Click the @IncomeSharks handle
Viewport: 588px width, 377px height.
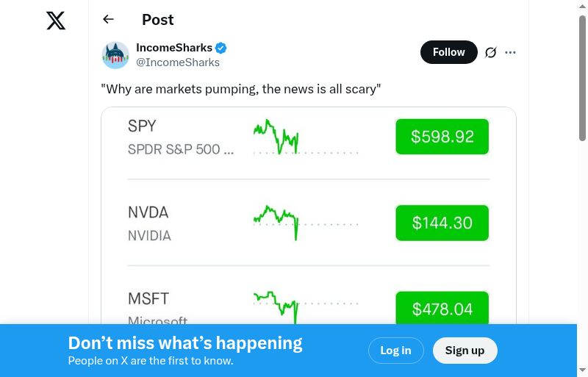point(178,62)
